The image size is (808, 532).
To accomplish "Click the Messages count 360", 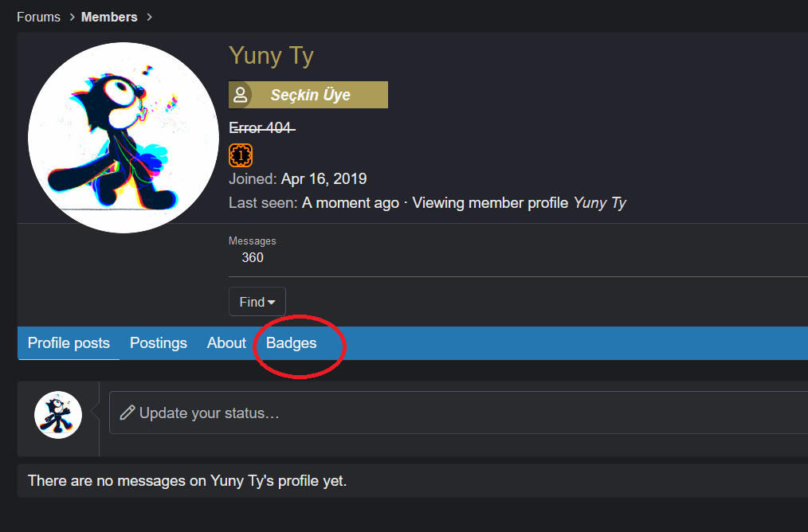I will (x=253, y=257).
